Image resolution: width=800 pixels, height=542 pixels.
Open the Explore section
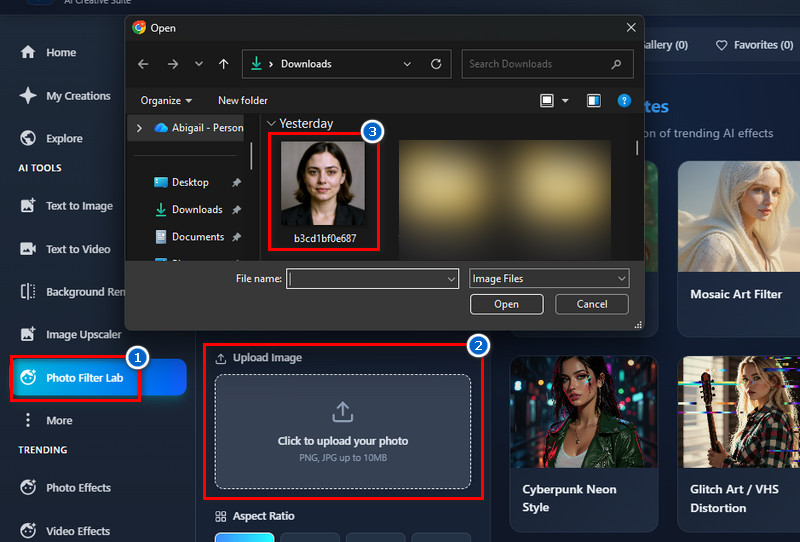tap(52, 138)
